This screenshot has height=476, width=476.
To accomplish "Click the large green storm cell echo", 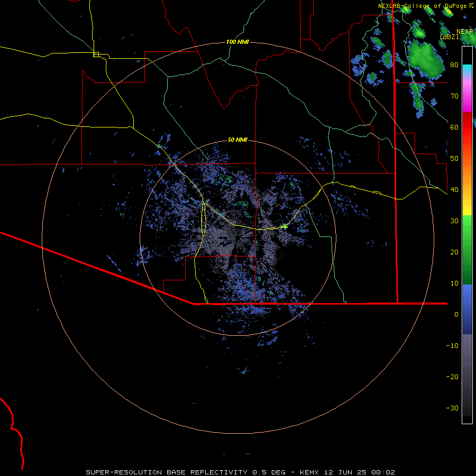I will coord(425,59).
